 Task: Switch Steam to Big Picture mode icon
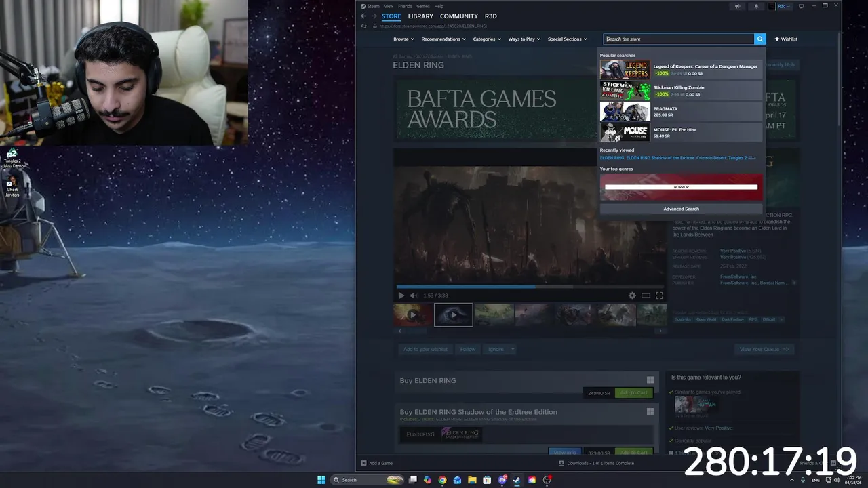pyautogui.click(x=801, y=6)
